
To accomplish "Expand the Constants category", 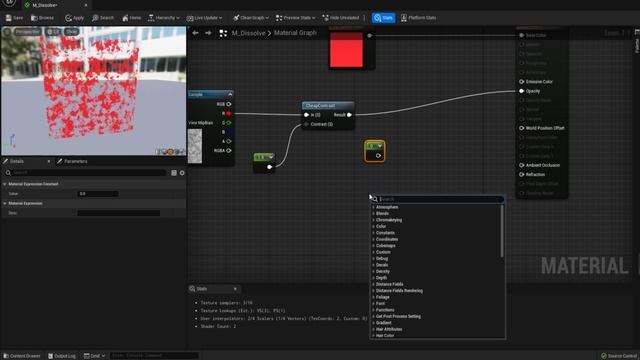I will pyautogui.click(x=373, y=233).
